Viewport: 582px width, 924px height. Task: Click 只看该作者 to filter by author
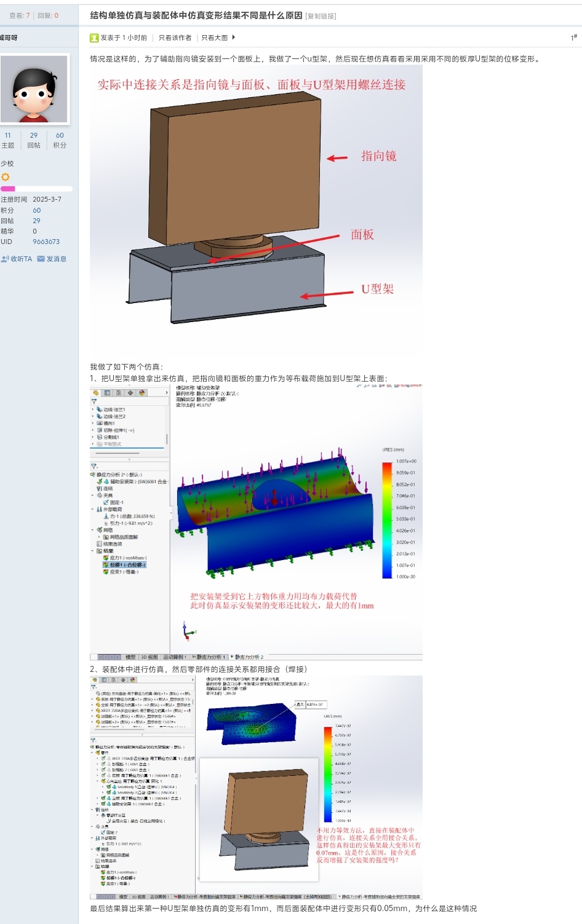[x=175, y=38]
